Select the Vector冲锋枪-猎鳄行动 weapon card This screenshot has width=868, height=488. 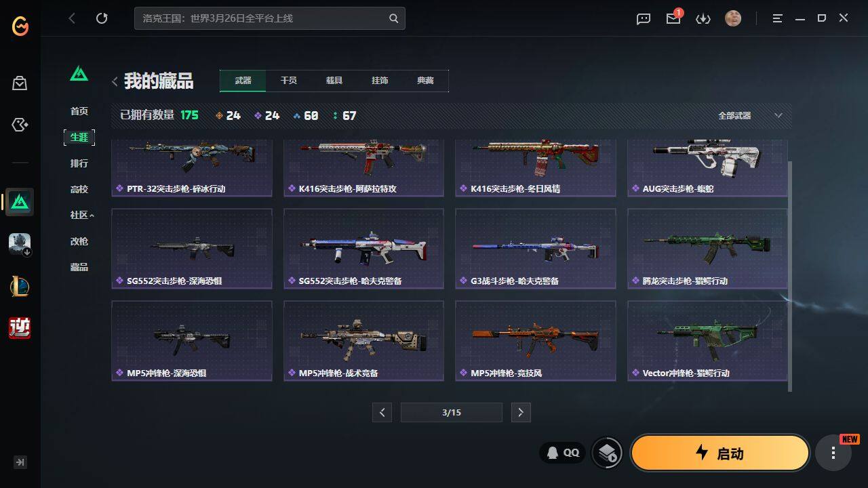click(708, 341)
